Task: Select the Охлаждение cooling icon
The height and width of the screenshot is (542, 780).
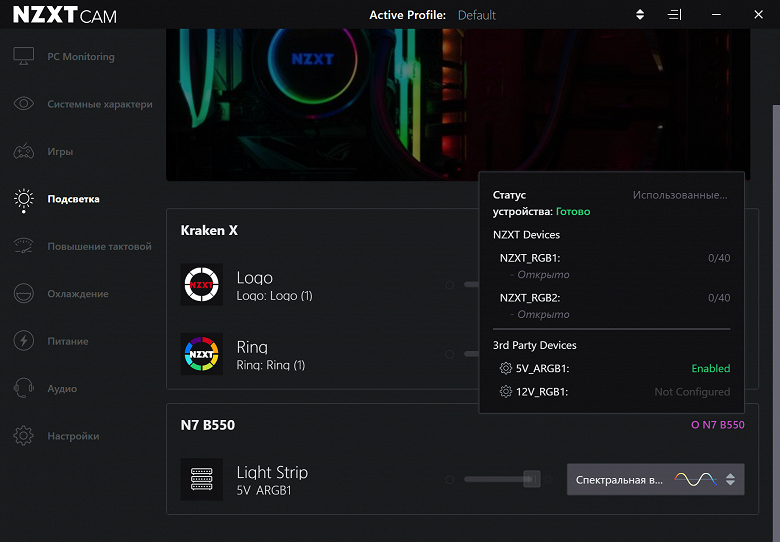Action: 23,293
